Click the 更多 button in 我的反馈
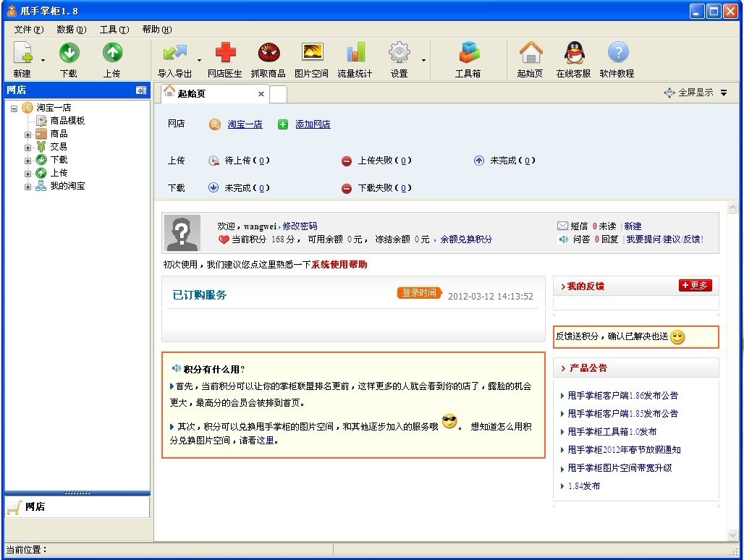The width and height of the screenshot is (744, 560). point(695,286)
